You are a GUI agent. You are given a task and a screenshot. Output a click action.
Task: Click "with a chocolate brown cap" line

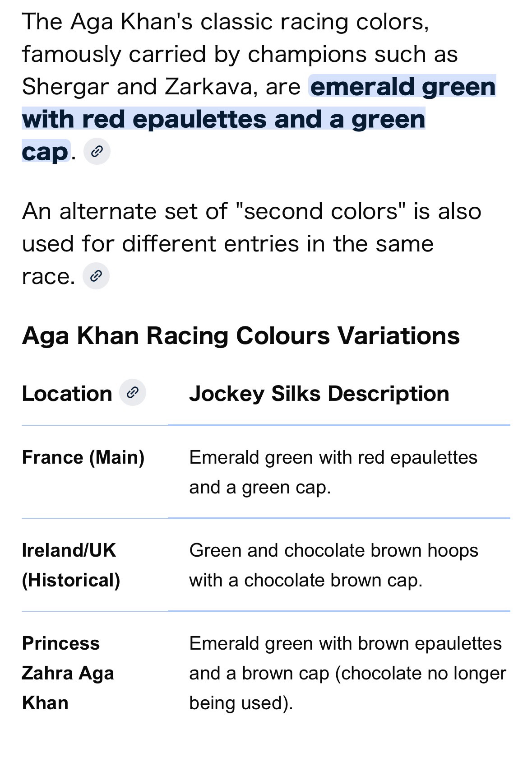[305, 580]
